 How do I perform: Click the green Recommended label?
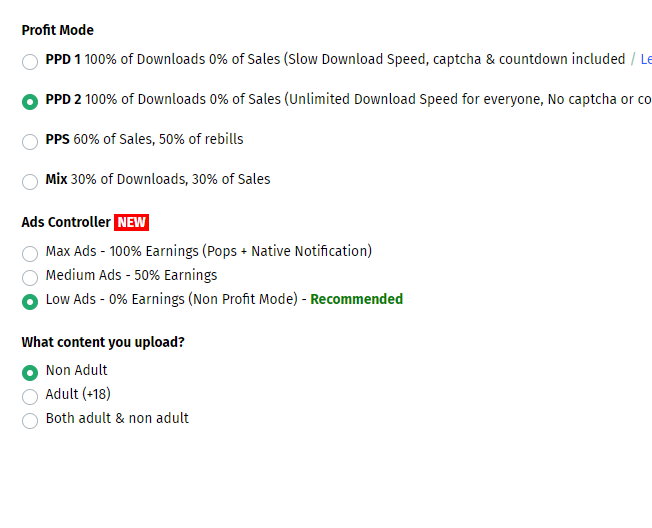tap(356, 299)
